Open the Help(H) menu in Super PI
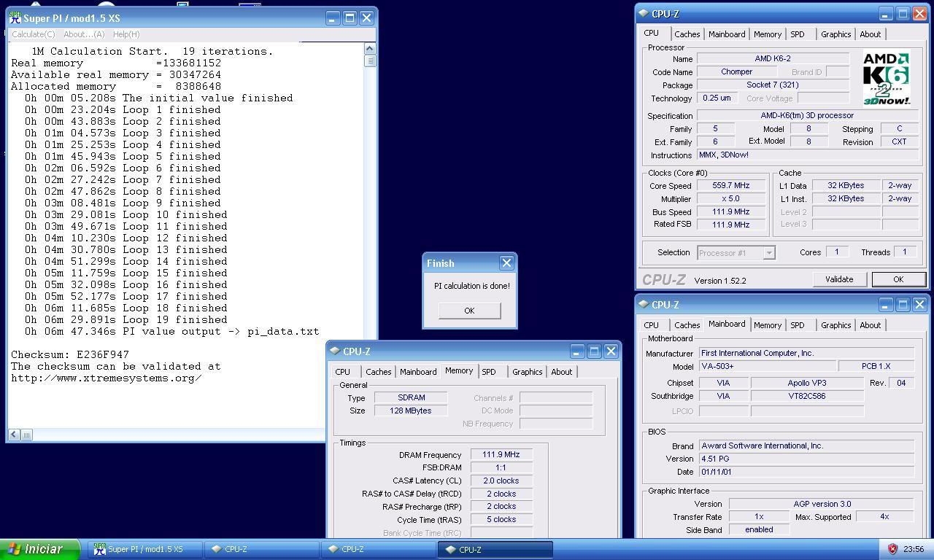 point(126,34)
